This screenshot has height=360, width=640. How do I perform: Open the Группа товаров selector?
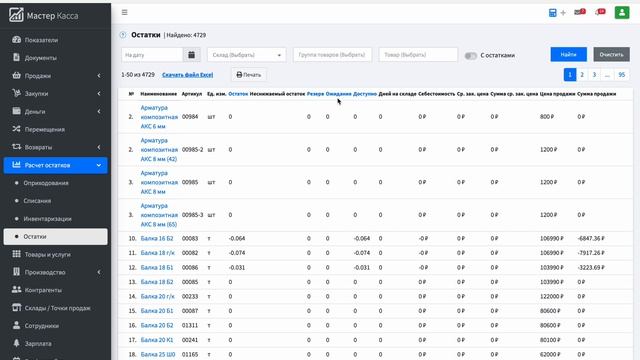tap(332, 55)
